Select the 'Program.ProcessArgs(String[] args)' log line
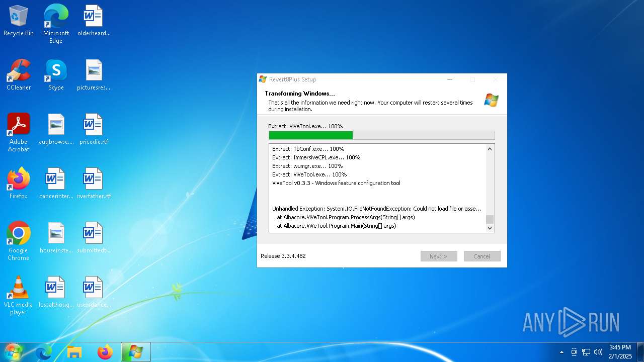 coord(346,217)
